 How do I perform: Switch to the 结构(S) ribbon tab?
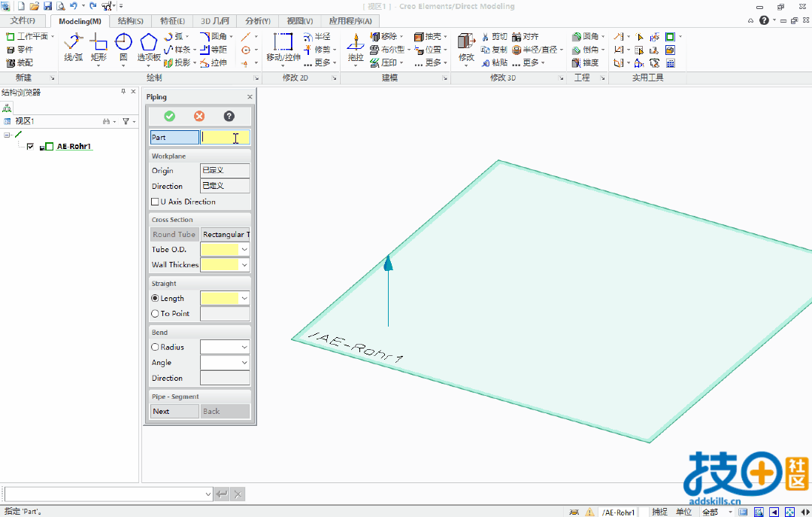(131, 21)
